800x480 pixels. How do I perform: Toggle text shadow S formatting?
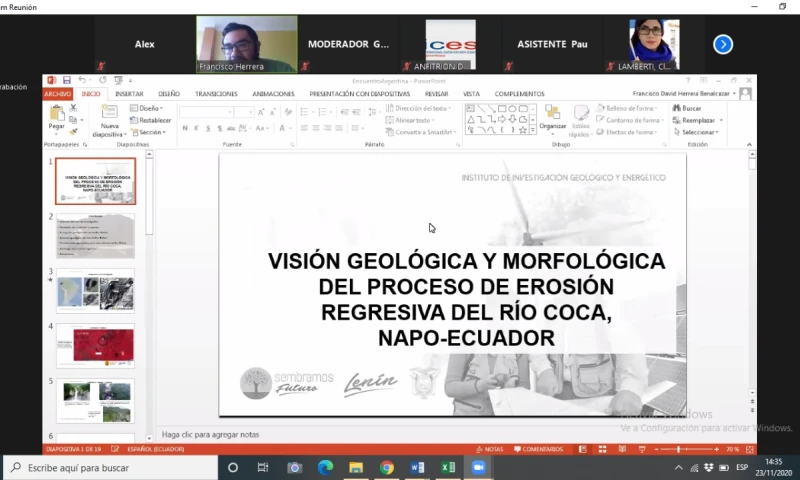[219, 128]
